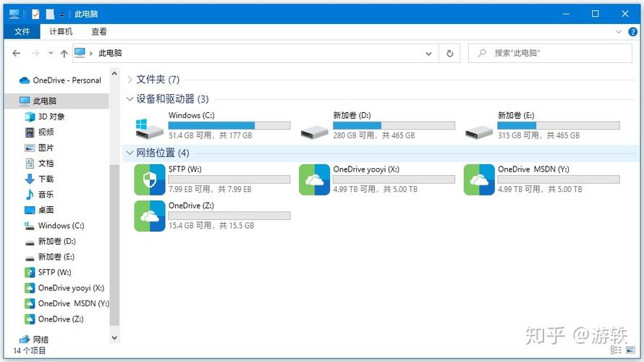The image size is (644, 362).
Task: Click the 视频 film icon in sidebar
Action: tap(30, 132)
